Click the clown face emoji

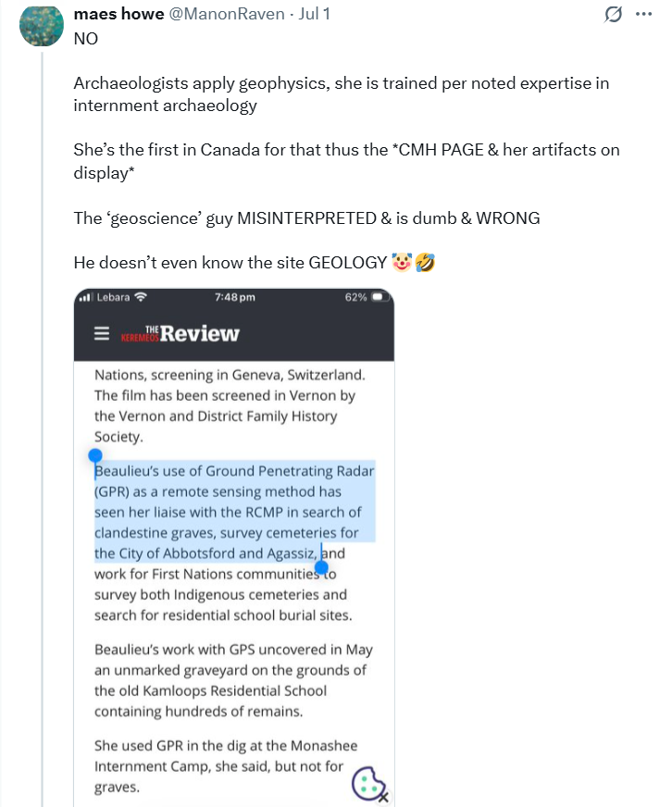(x=402, y=262)
